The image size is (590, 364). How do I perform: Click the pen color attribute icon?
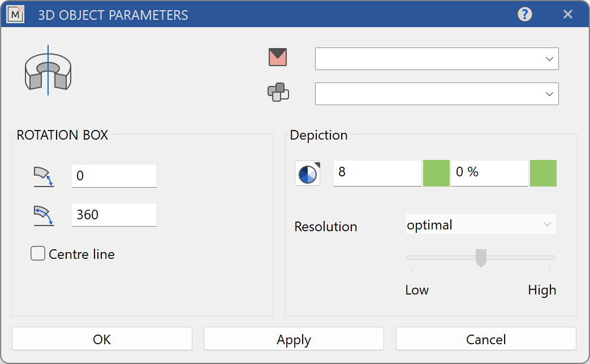pyautogui.click(x=278, y=58)
